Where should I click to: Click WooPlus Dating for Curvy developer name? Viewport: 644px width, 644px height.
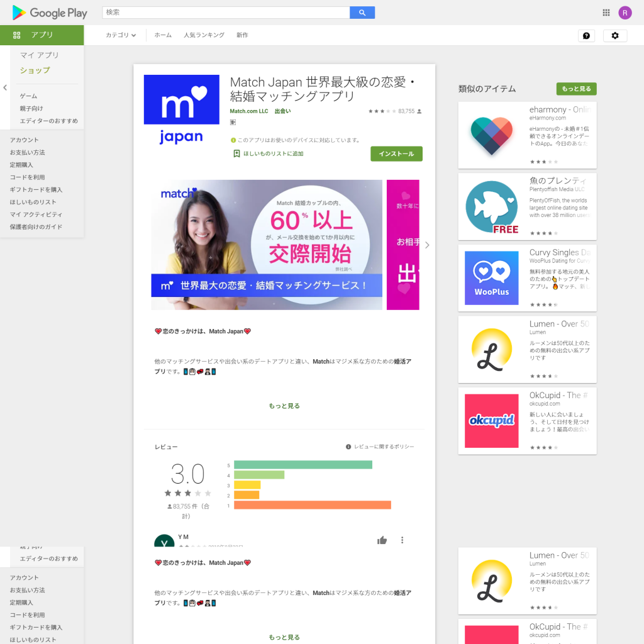560,261
